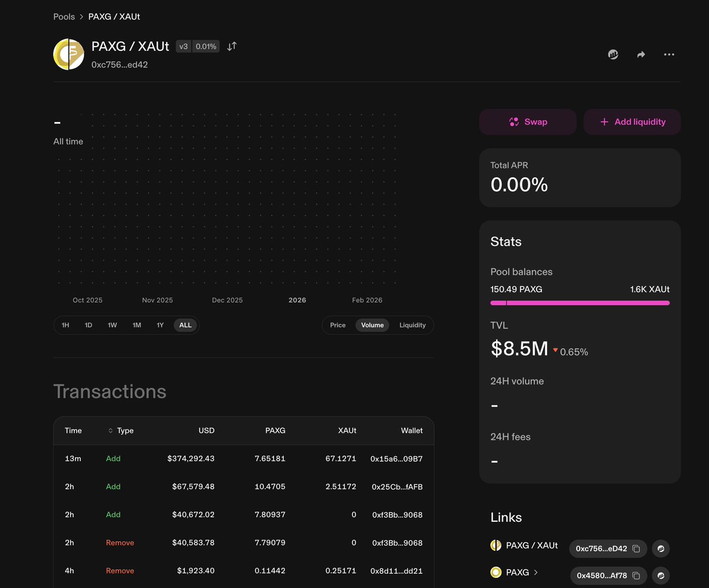Open wallet 0x8d11...dd21
The image size is (709, 588).
point(396,571)
